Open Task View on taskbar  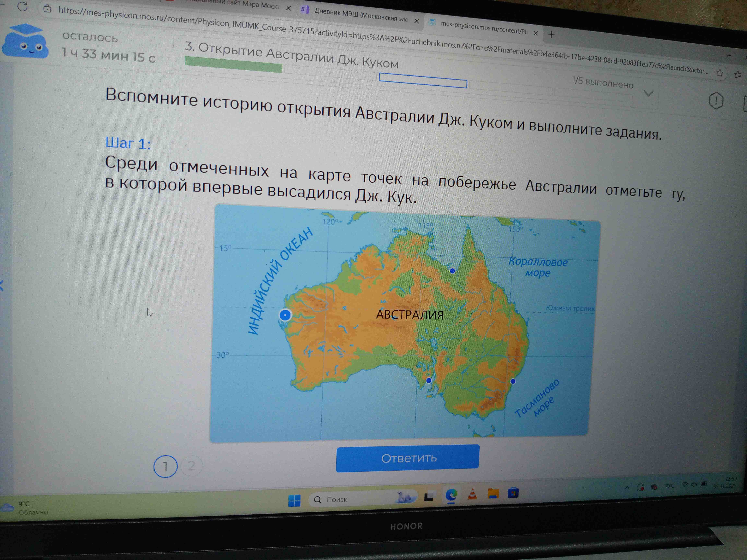click(x=429, y=497)
